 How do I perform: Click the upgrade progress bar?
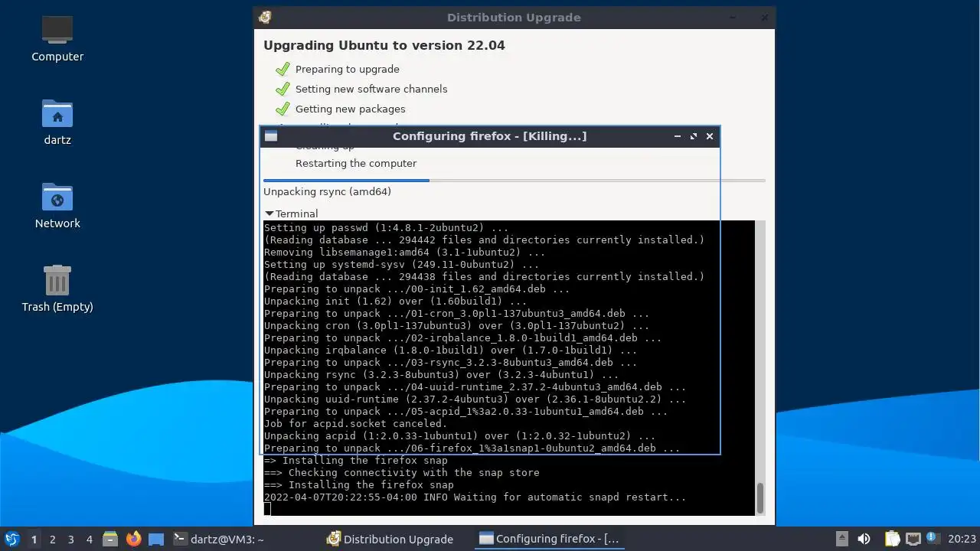[x=514, y=181]
